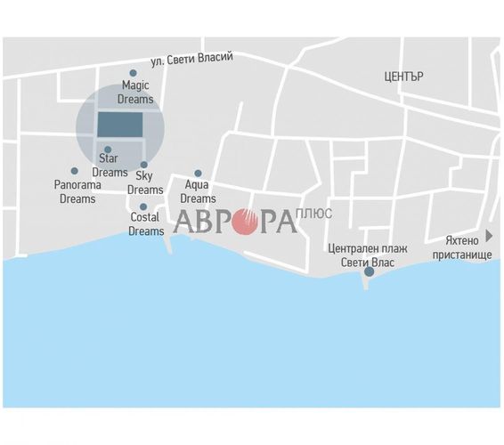Image resolution: width=504 pixels, height=445 pixels.
Task: Click the Costal Dreams marker dot
Action: tap(143, 206)
